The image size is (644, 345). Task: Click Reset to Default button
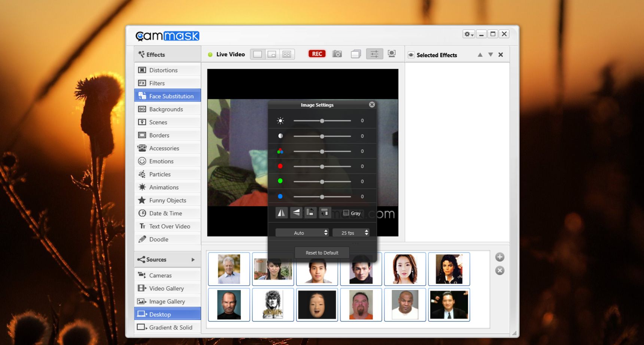coord(322,252)
